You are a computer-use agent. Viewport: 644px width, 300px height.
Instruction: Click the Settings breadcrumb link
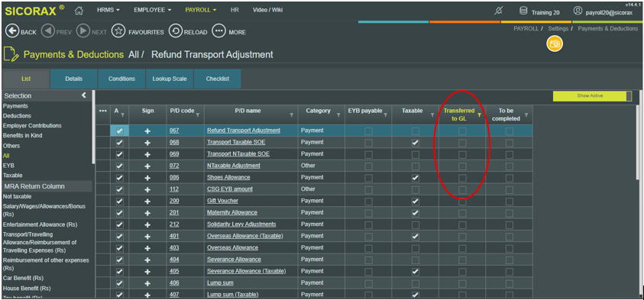tap(558, 29)
